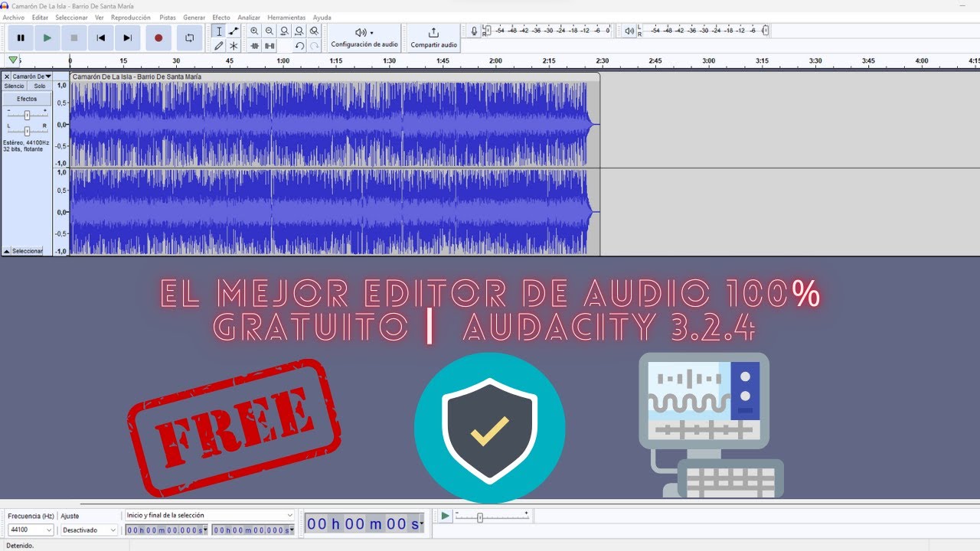The image size is (980, 551).
Task: Click the speaker playback meter icon
Action: click(x=629, y=31)
